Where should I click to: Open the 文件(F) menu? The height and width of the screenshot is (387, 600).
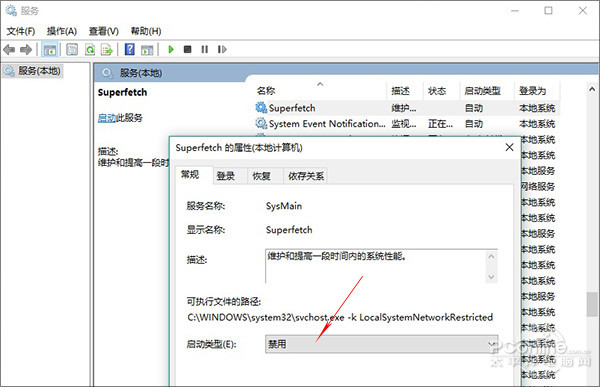(x=21, y=31)
